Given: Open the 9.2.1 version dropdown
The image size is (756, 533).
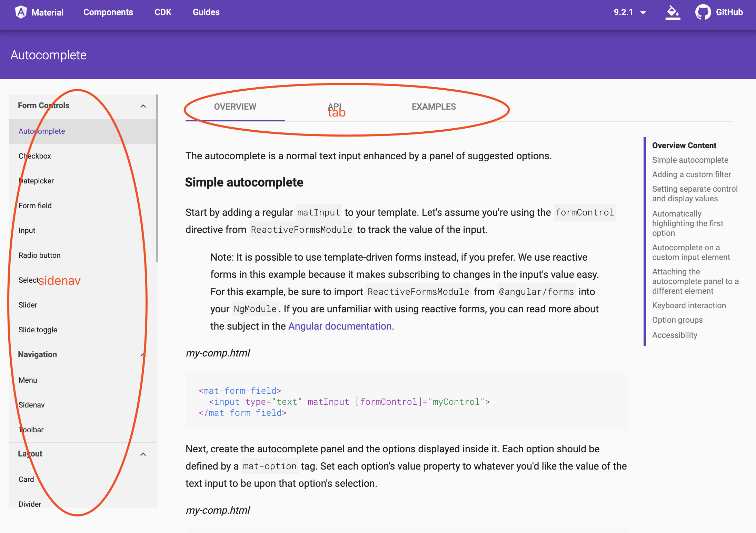Looking at the screenshot, I should 630,12.
